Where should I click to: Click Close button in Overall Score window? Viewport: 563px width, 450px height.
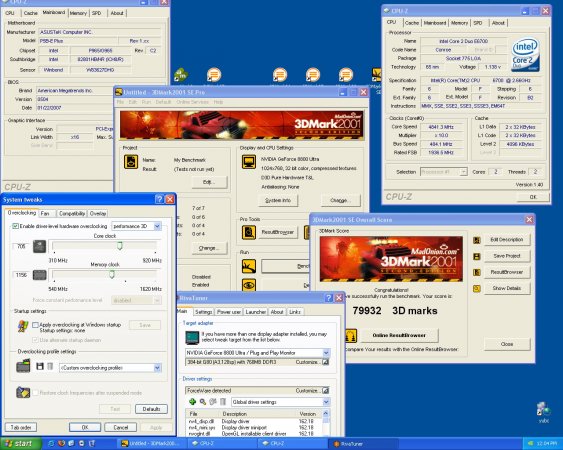[x=507, y=344]
